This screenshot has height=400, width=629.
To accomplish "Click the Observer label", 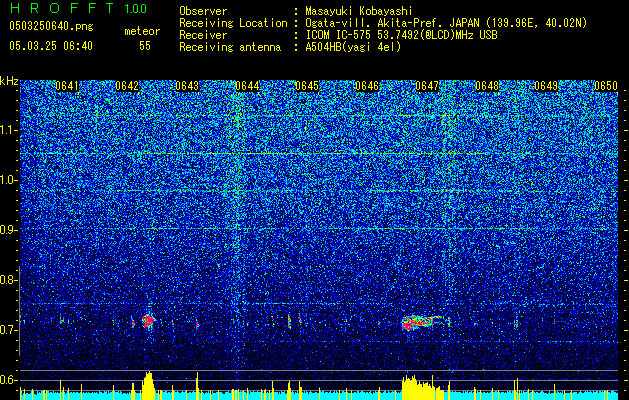I will click(x=203, y=11).
